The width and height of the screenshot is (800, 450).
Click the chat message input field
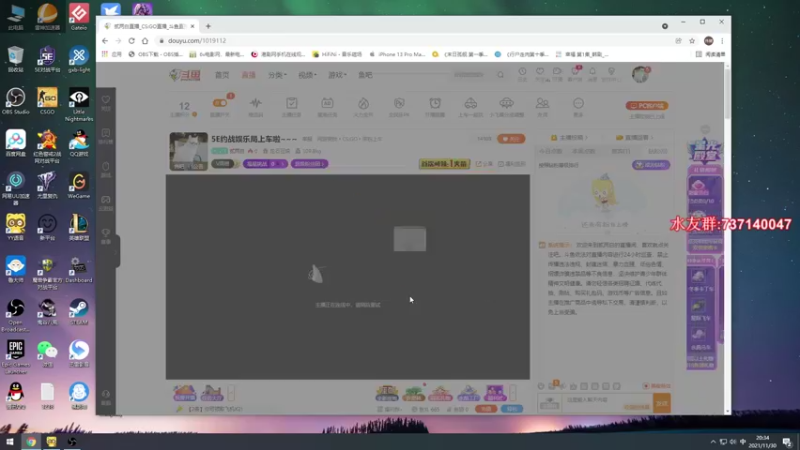608,403
